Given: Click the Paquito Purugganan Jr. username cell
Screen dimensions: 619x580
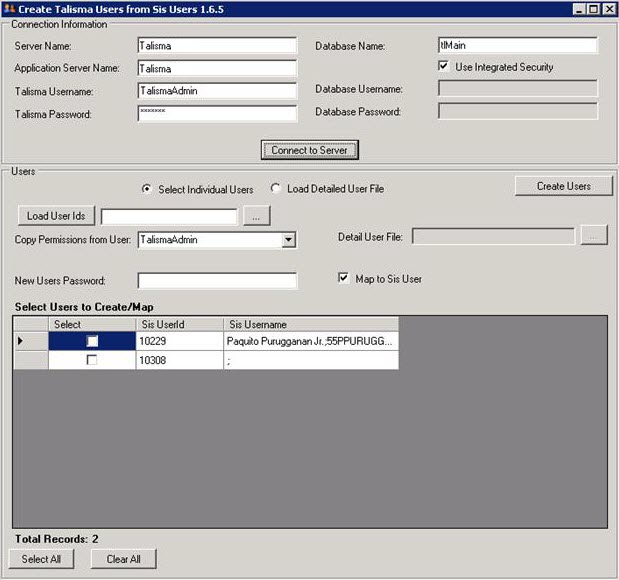Looking at the screenshot, I should (x=311, y=341).
